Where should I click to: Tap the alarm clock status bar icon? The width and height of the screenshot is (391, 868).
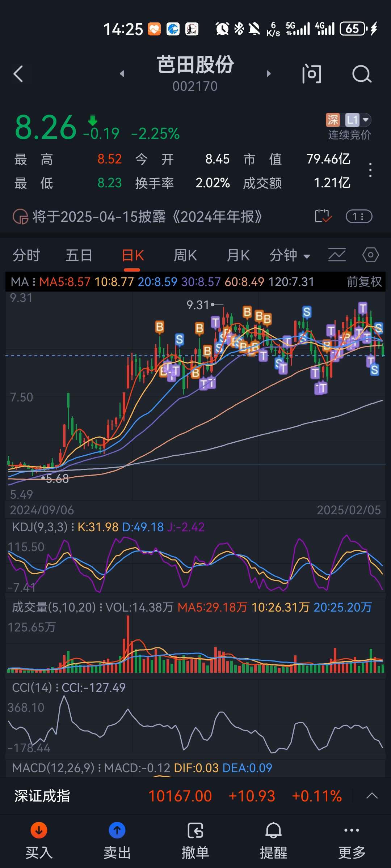222,29
